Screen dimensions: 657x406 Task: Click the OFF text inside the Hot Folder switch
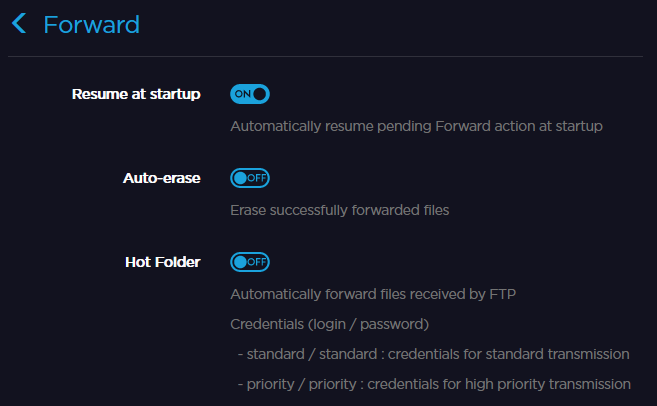pyautogui.click(x=257, y=262)
